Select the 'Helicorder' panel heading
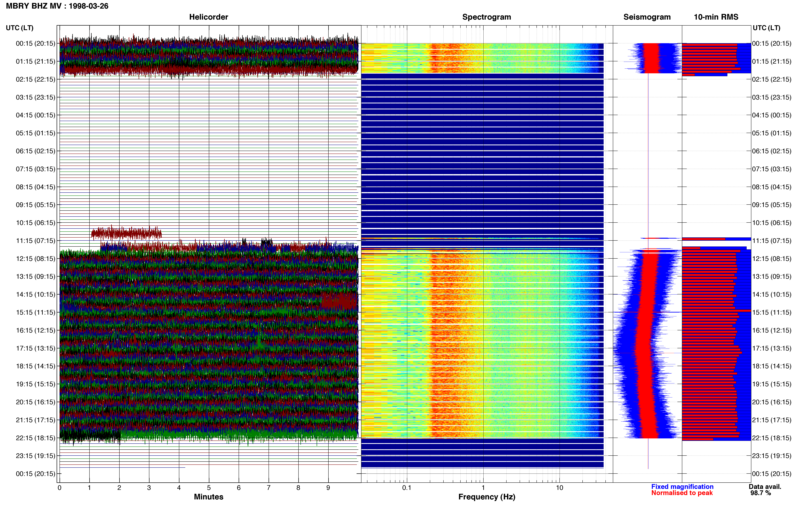 pos(209,17)
